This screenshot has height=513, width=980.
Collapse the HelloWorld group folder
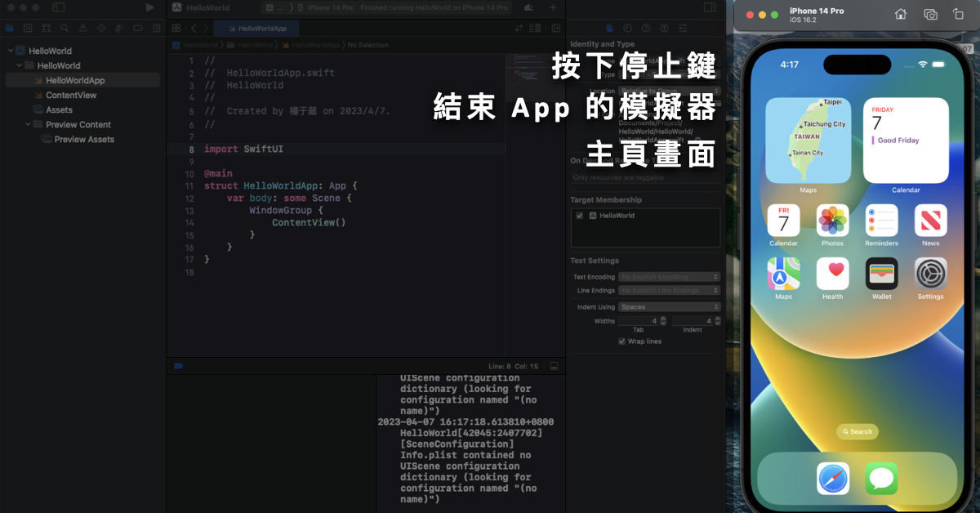pos(20,65)
